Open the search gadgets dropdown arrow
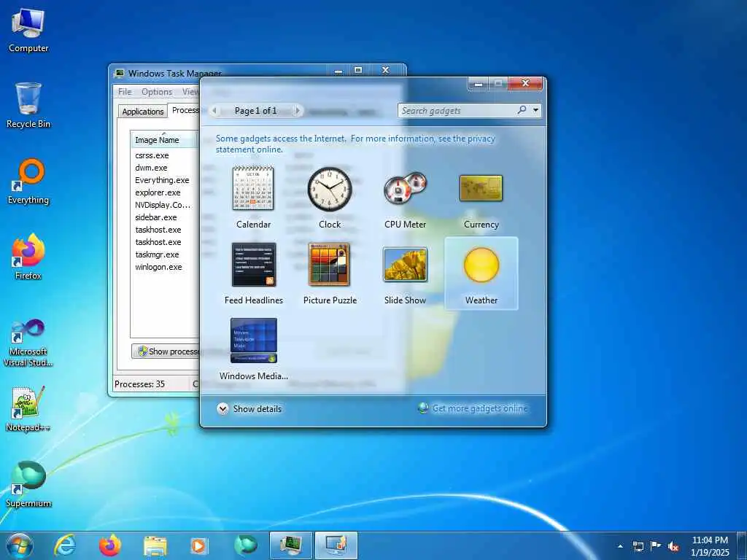The height and width of the screenshot is (560, 747). 536,111
